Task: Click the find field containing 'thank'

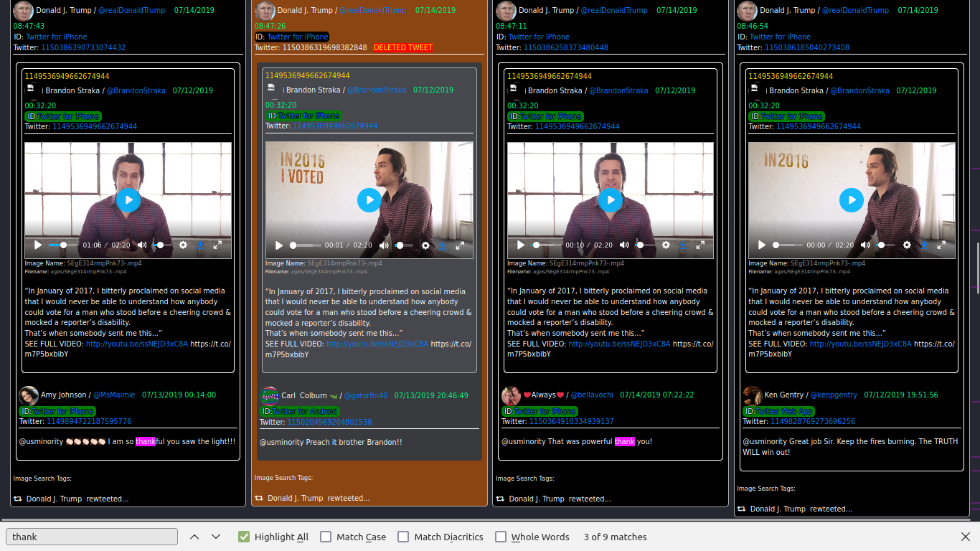Action: pos(92,537)
